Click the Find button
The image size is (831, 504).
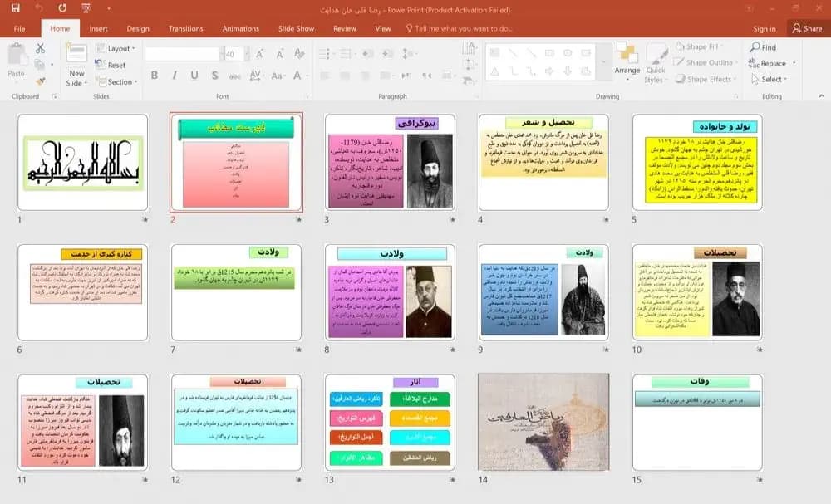(763, 47)
